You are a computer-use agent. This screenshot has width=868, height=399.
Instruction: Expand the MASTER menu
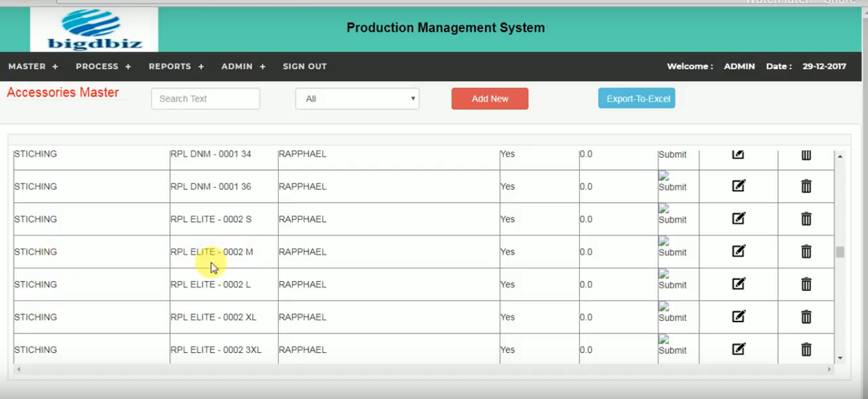coord(33,66)
